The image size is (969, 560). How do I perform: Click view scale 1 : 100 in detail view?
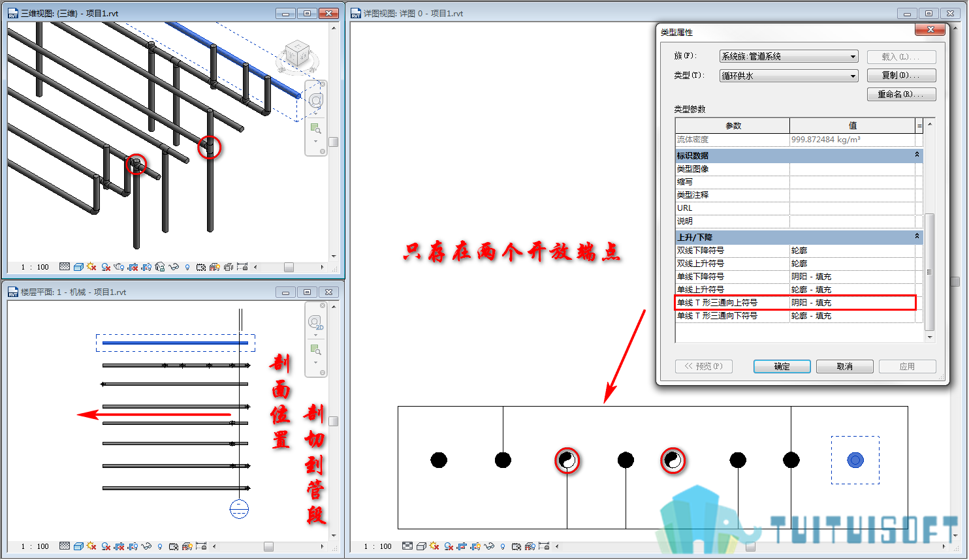click(x=378, y=546)
